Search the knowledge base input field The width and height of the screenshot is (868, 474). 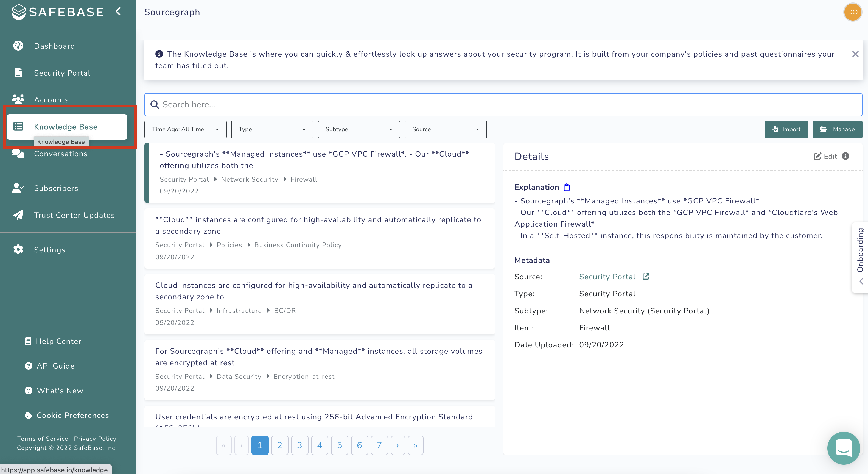tap(504, 104)
